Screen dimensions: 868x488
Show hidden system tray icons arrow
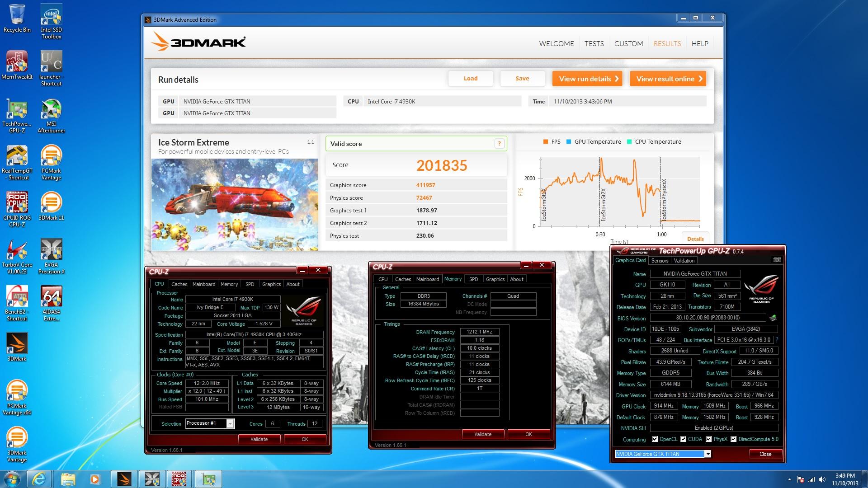[790, 479]
